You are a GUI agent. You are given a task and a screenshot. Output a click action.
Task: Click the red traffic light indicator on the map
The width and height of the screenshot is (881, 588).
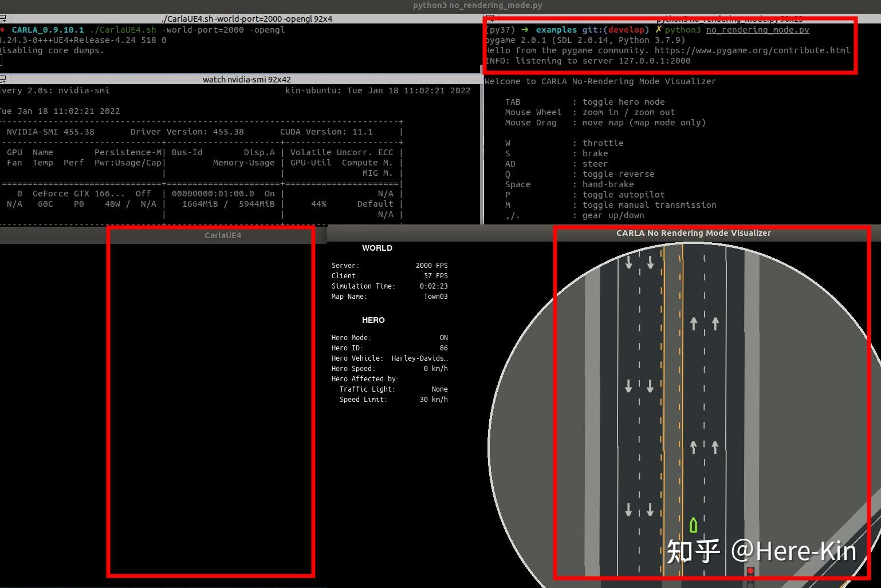click(x=752, y=570)
